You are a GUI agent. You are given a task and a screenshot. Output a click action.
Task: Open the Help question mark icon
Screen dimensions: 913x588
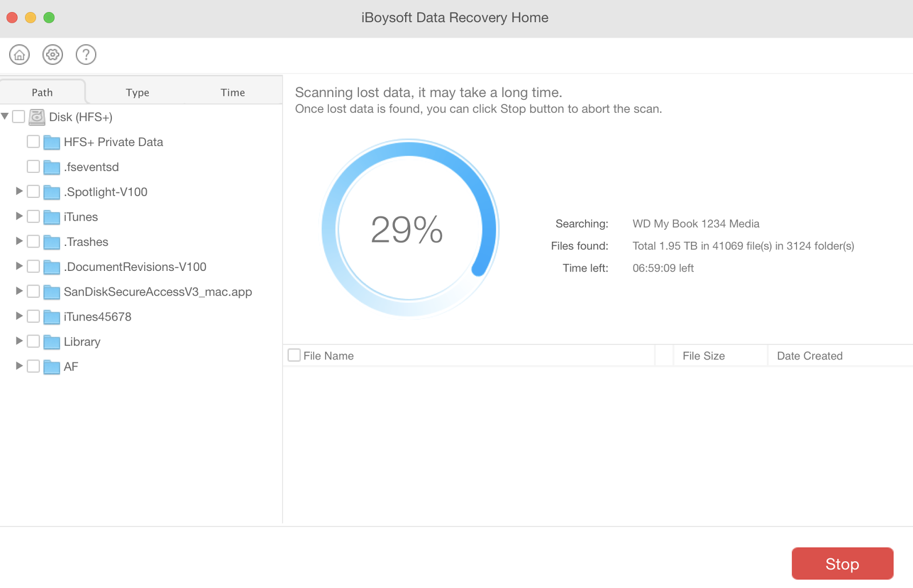86,55
